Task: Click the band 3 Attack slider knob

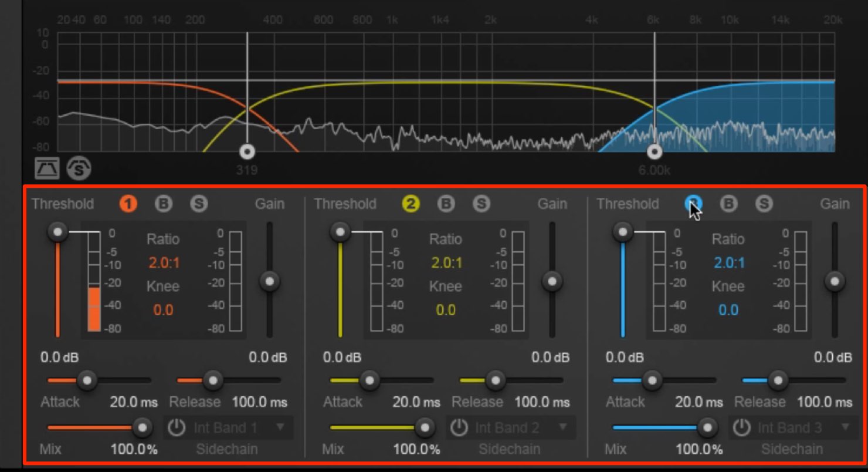Action: point(652,380)
